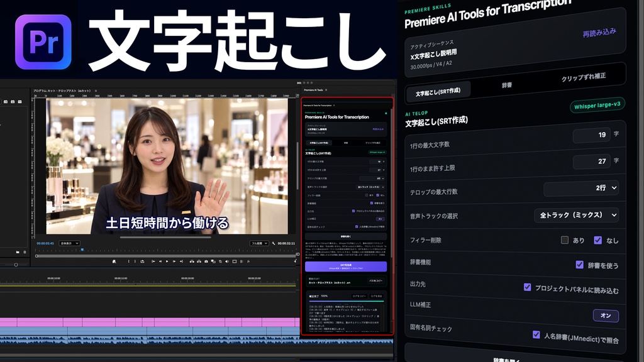
Task: Select 辞書 tab in enlarged panel
Action: [507, 85]
